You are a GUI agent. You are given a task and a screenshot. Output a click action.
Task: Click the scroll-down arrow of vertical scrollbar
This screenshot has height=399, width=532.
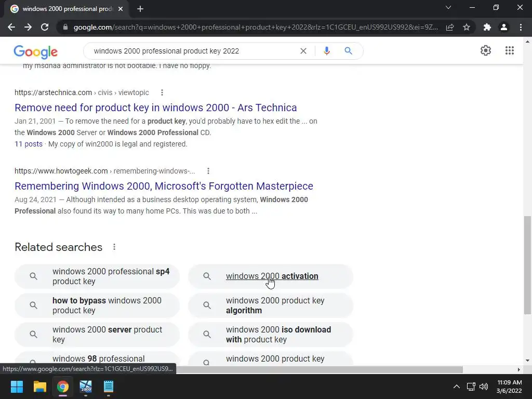(x=527, y=361)
